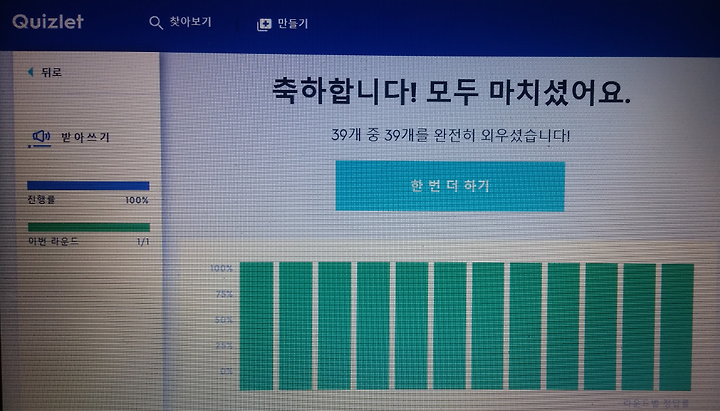This screenshot has width=720, height=411.
Task: Go back via the 뒤로 link
Action: pos(51,72)
